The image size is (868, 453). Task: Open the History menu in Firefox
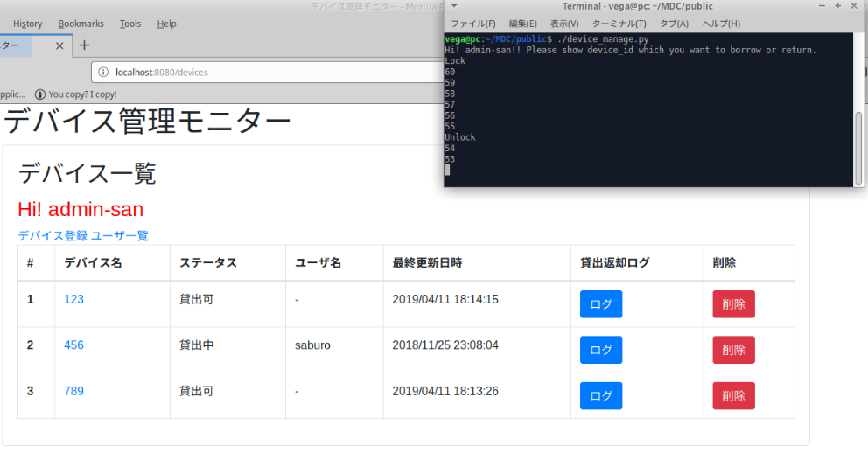click(27, 24)
